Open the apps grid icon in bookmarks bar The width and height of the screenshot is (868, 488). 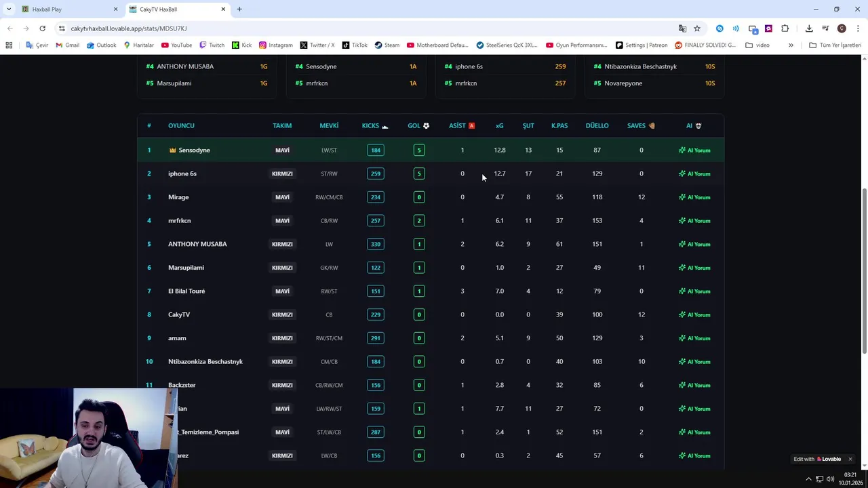click(9, 45)
